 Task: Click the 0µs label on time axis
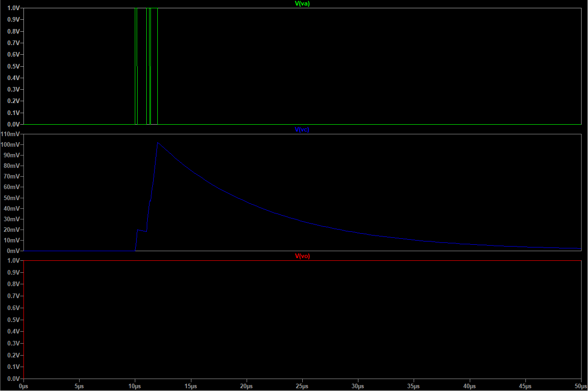pos(24,386)
